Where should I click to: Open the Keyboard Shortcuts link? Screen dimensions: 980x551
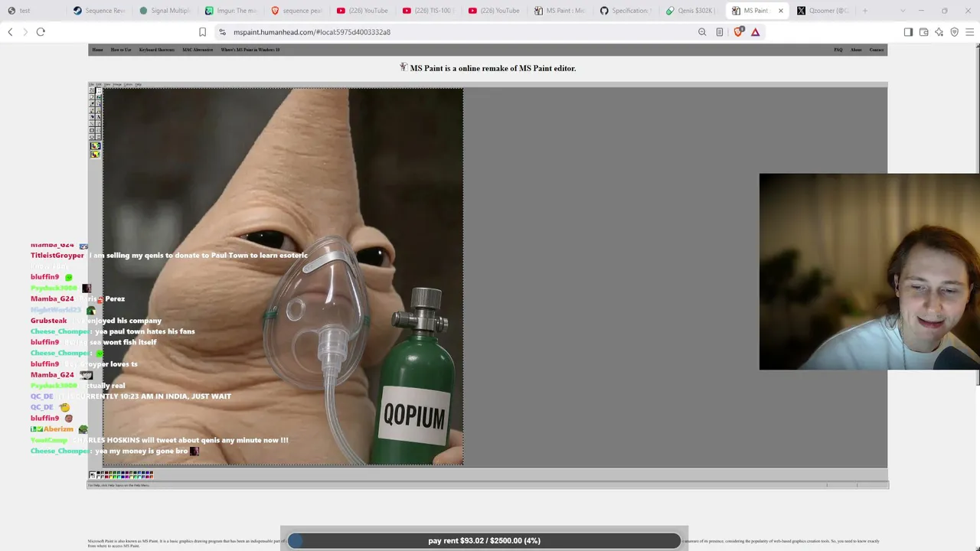[157, 50]
